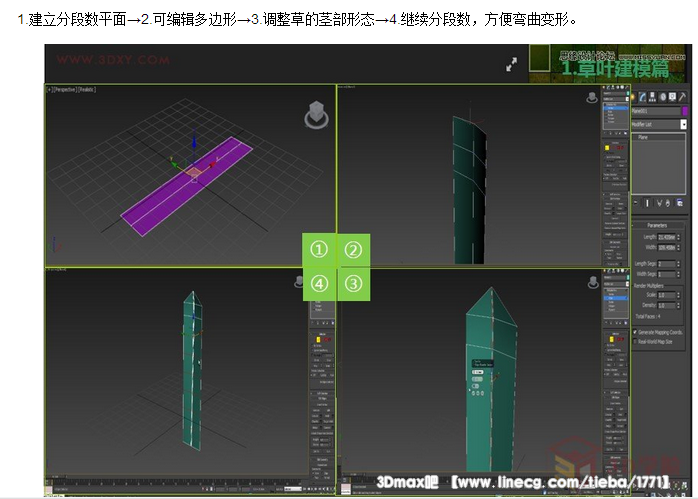Open the [Perspective] viewport label menu
Screen dimensions: 698x499
(65, 89)
